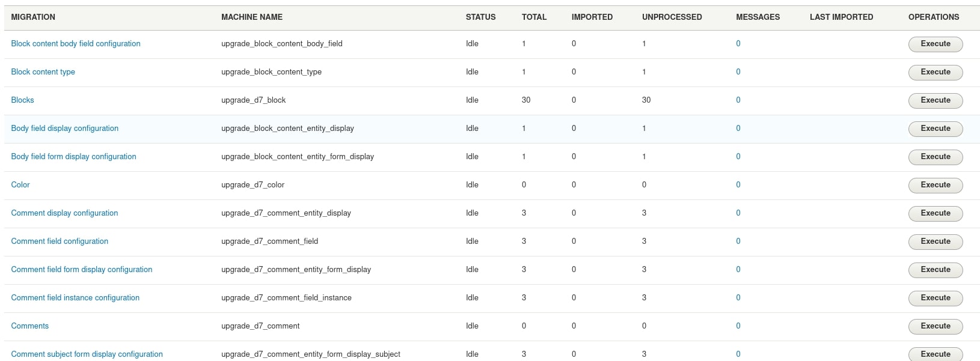Open the Block content type migration link
This screenshot has width=980, height=361.
point(43,72)
